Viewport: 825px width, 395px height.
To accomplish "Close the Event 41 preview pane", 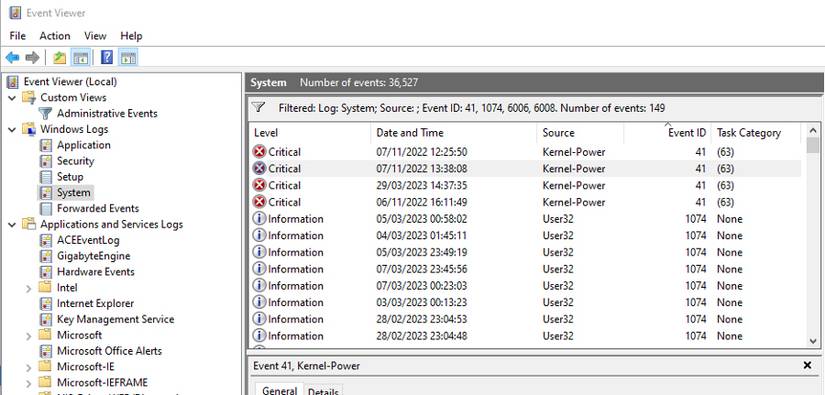I will click(x=808, y=365).
